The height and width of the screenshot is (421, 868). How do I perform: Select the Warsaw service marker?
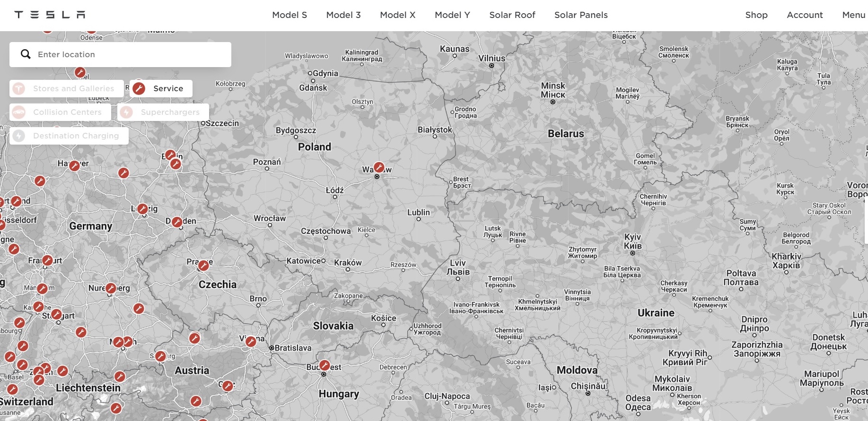[x=379, y=167]
